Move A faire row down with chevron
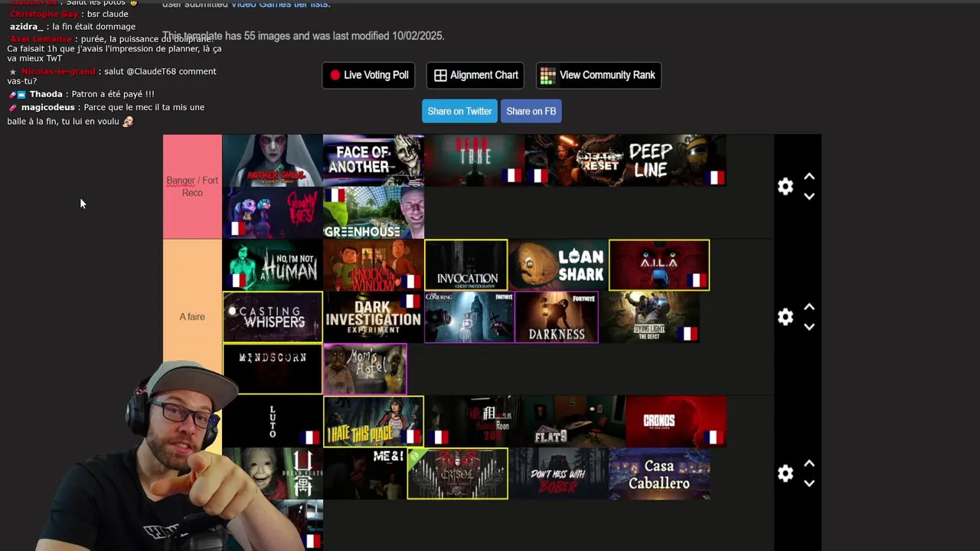 coord(809,327)
